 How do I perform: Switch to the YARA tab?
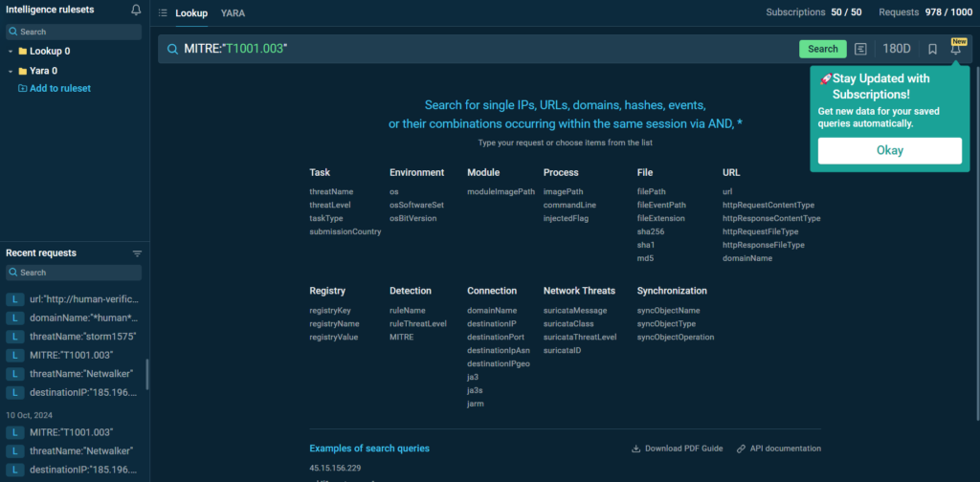tap(233, 13)
